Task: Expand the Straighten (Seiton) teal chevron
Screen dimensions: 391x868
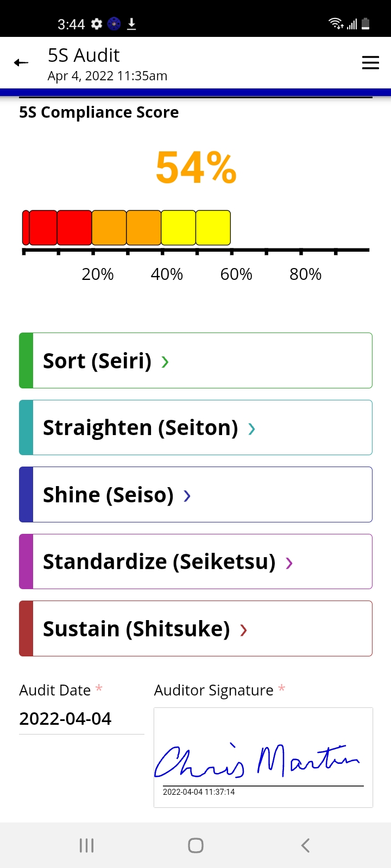Action: click(x=251, y=429)
